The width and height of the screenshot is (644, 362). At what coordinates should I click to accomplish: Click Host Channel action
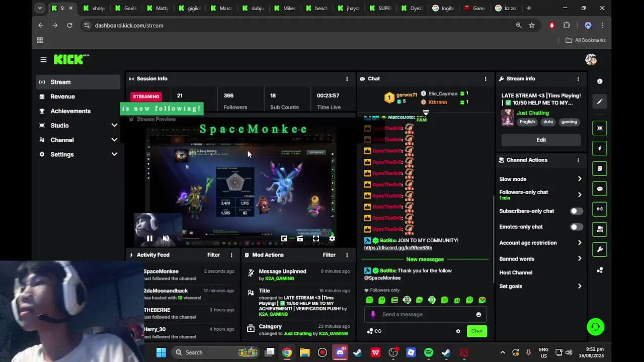coord(516,273)
